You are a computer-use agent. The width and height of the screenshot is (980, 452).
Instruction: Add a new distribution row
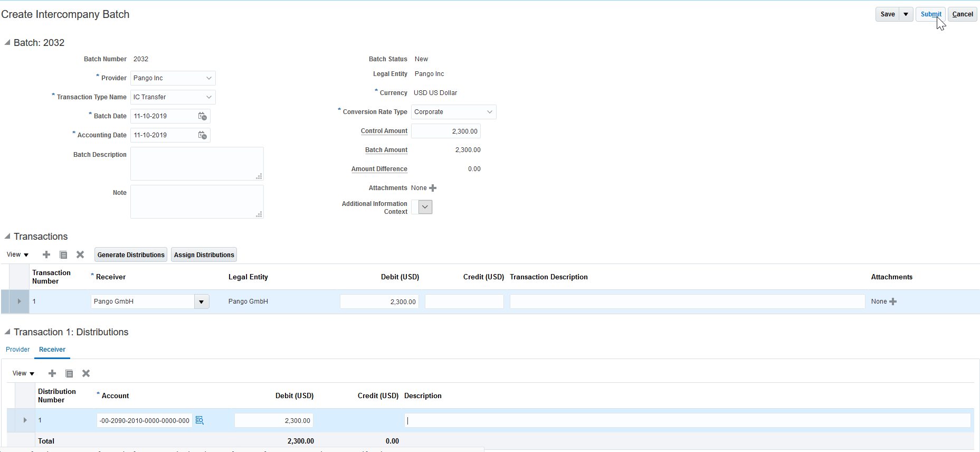tap(52, 373)
